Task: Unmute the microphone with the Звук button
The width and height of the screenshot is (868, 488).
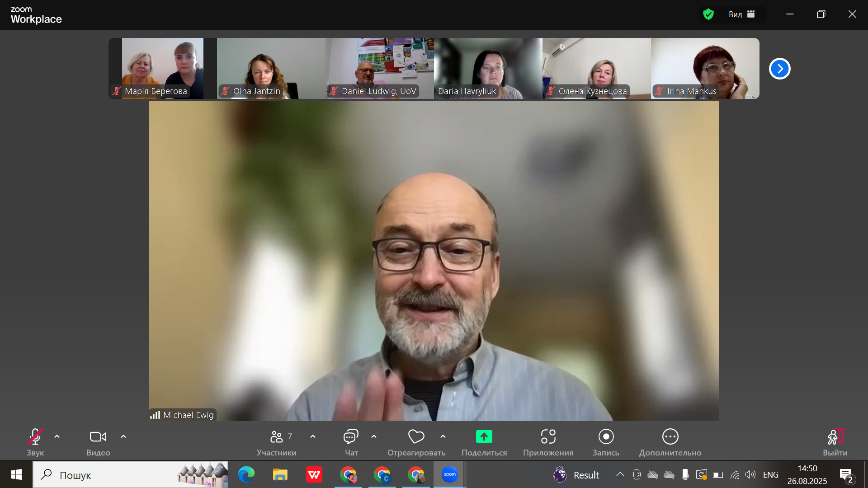Action: 35,442
